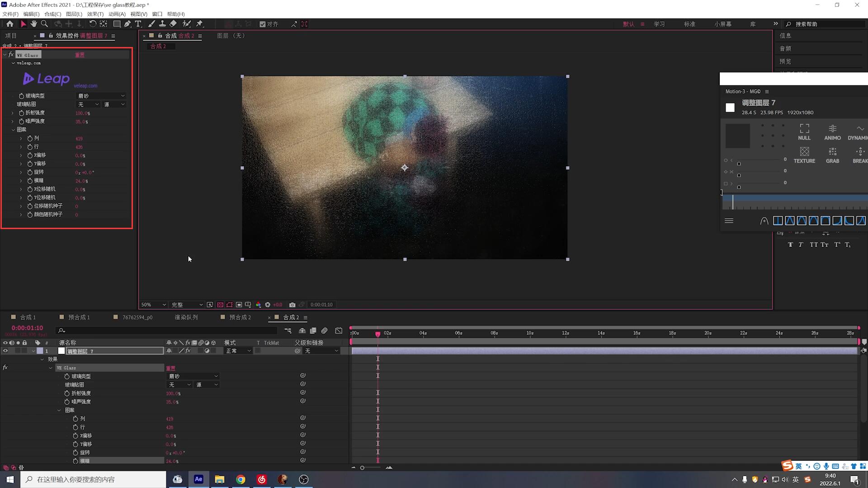Toggle VE Glass fx switch in effect controls
Image resolution: width=868 pixels, height=488 pixels.
pos(11,55)
